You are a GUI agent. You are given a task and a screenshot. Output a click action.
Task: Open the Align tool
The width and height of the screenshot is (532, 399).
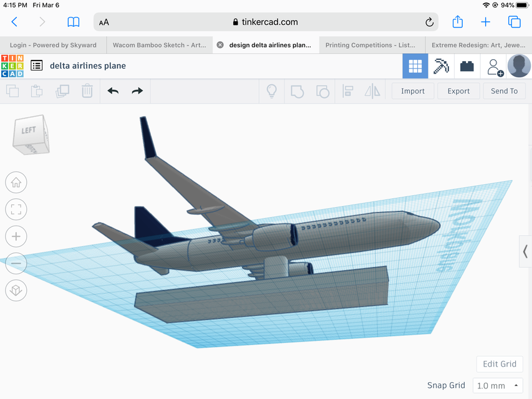click(347, 91)
